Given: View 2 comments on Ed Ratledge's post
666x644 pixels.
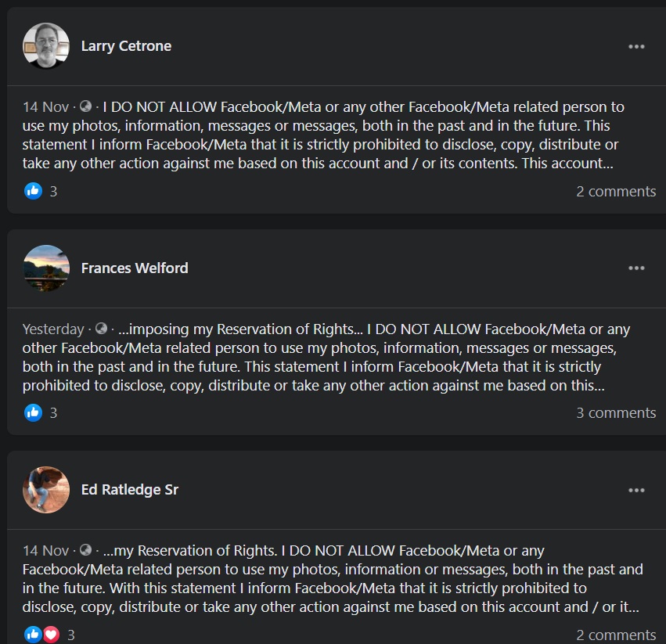Looking at the screenshot, I should [x=616, y=635].
